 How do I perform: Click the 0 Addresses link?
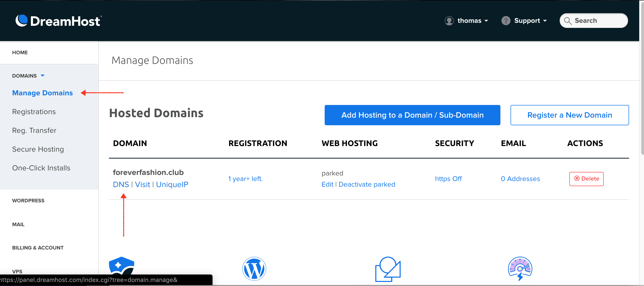[x=520, y=179]
